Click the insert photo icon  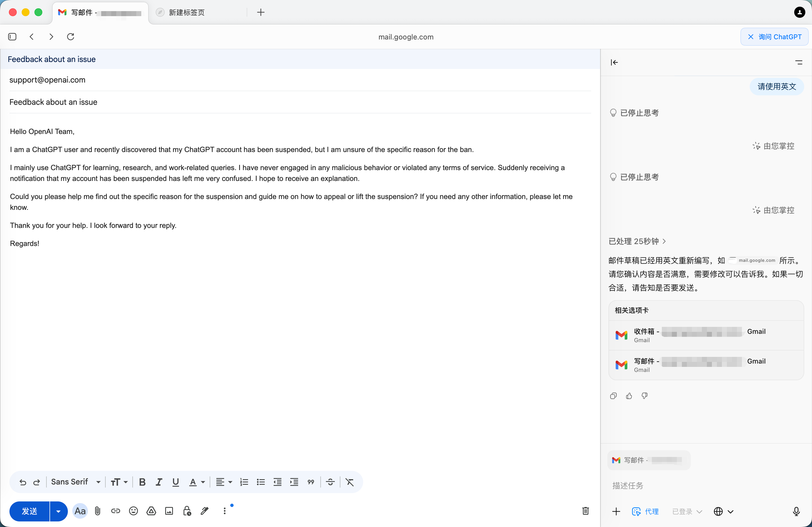[x=169, y=511]
